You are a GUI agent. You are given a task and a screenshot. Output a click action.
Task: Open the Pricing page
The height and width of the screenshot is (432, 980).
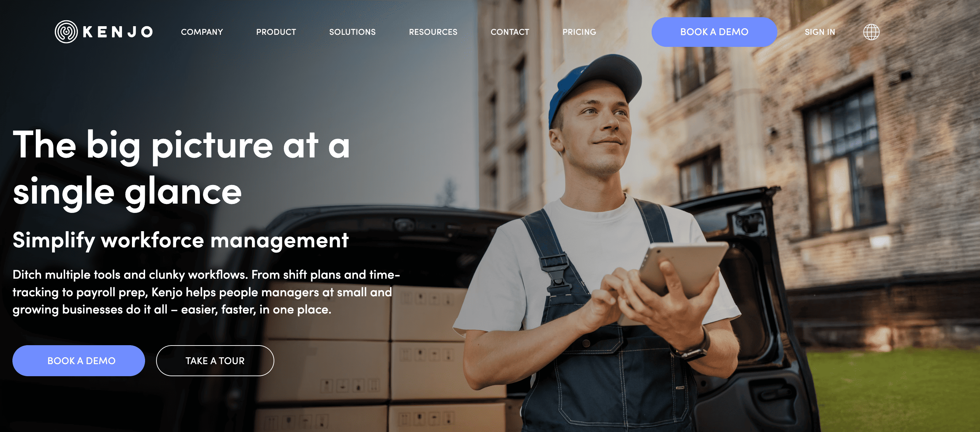579,32
